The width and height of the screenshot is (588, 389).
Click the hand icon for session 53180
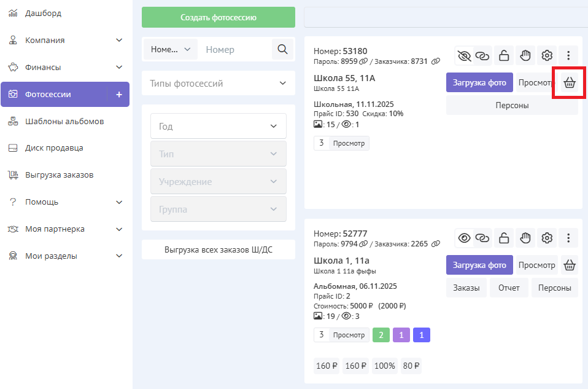tap(525, 56)
